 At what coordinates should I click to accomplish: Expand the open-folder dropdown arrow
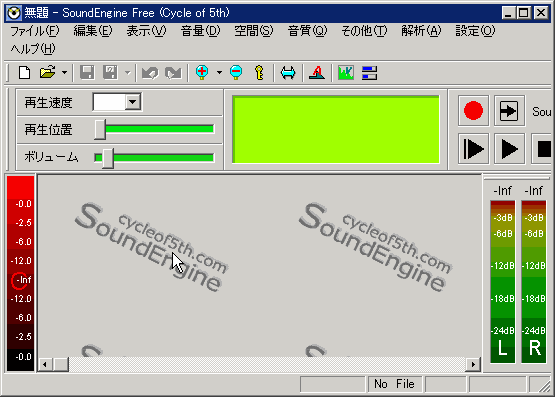coord(64,73)
